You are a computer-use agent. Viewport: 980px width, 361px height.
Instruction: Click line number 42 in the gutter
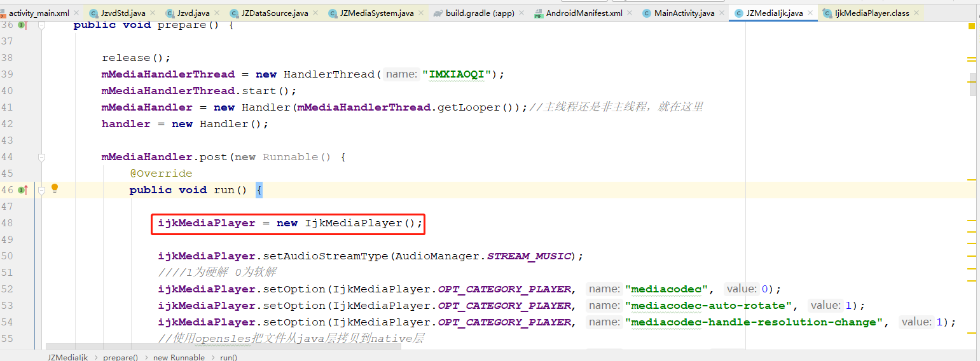pyautogui.click(x=7, y=124)
